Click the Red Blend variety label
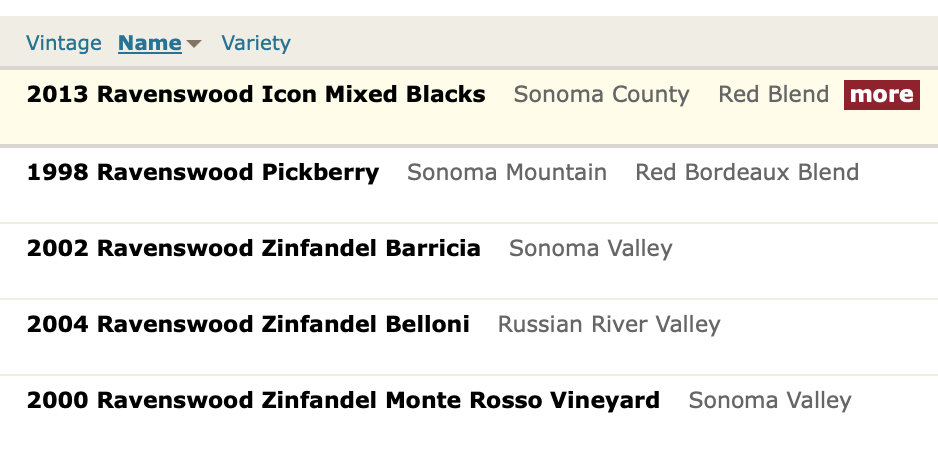The height and width of the screenshot is (450, 938). point(773,95)
